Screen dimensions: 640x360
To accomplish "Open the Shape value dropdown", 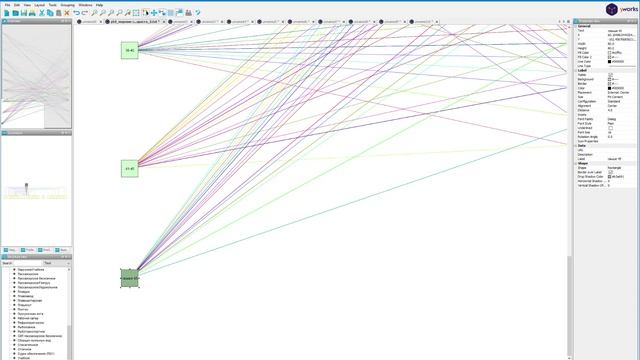I will [621, 168].
